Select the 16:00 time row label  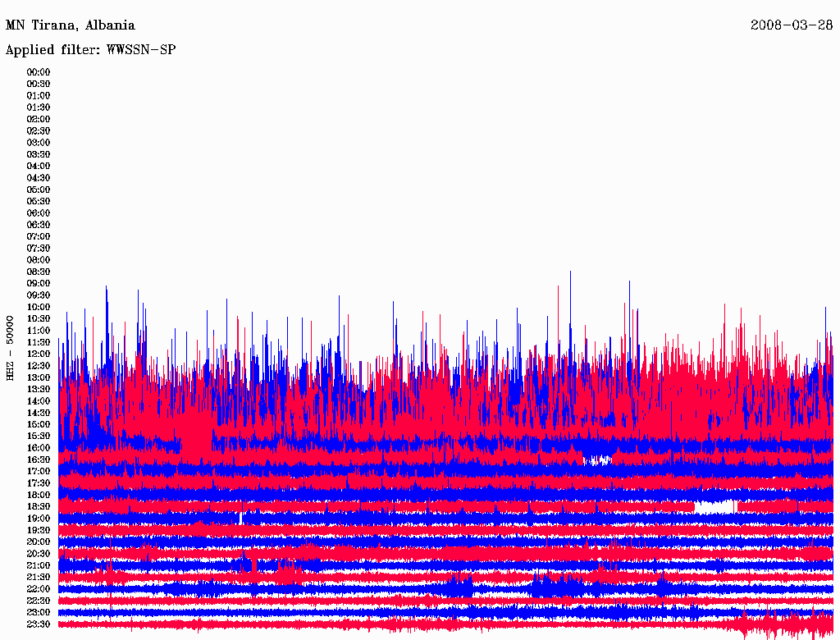tap(39, 448)
